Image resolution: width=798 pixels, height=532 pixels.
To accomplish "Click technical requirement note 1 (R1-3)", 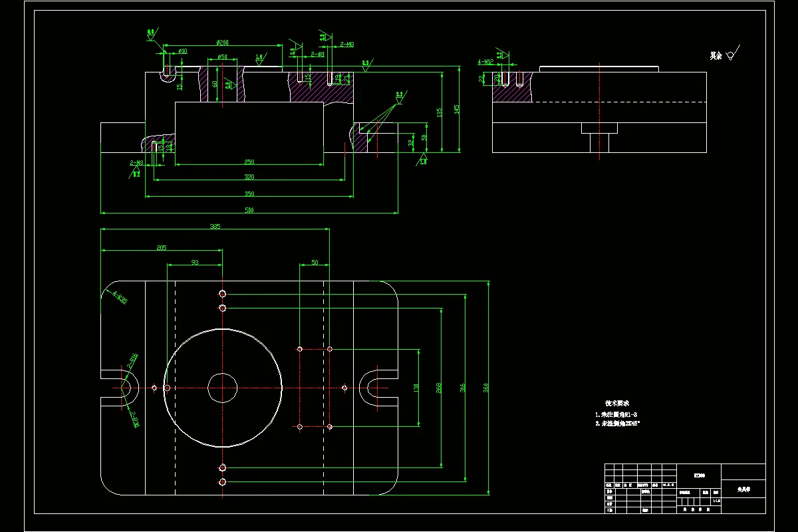I will click(x=616, y=414).
